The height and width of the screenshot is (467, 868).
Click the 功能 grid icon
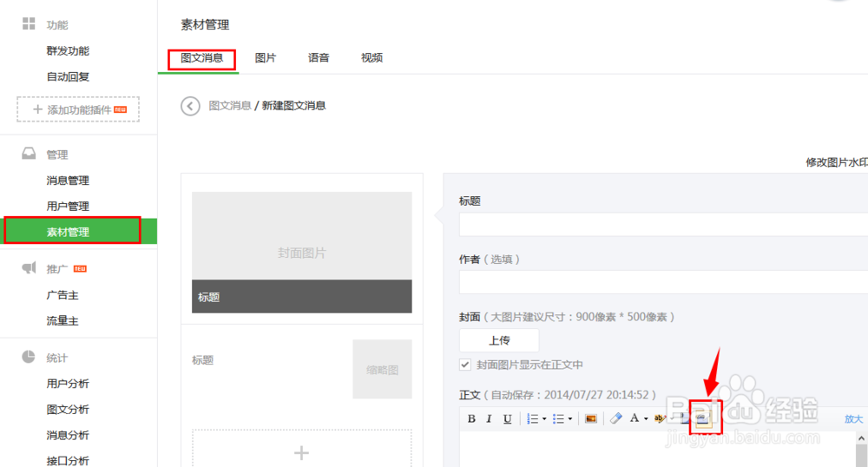pos(29,23)
